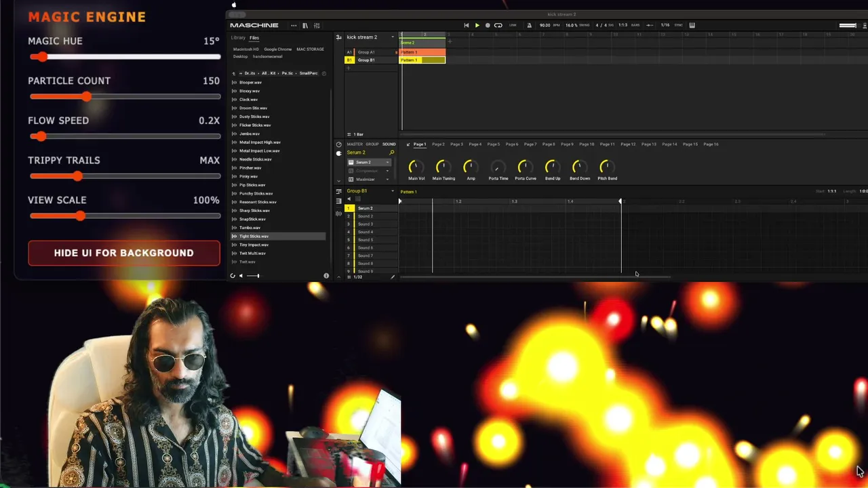Open the keyboard/piano icon in the header
Screen dimensions: 868x488
[x=692, y=25]
